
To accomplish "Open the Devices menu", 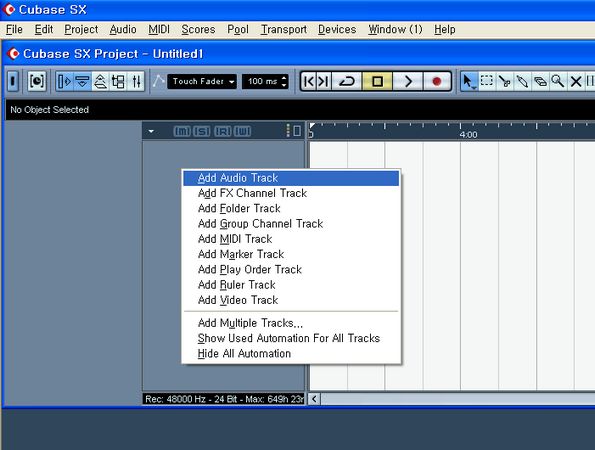I will point(337,30).
